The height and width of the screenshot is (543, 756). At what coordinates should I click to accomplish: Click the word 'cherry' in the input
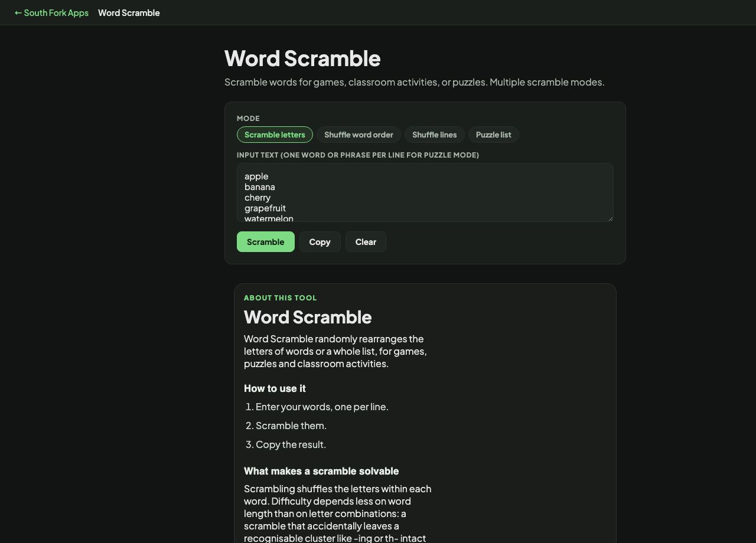[x=258, y=198]
